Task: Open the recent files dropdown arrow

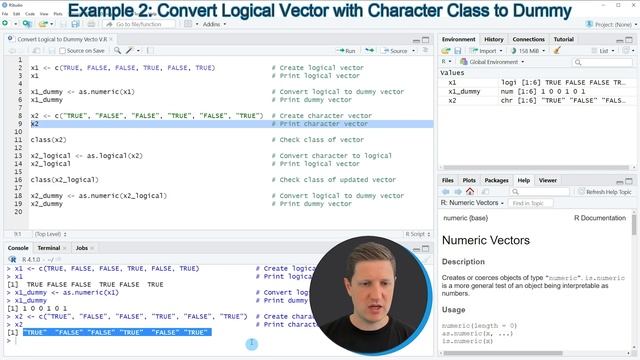Action: [x=52, y=24]
